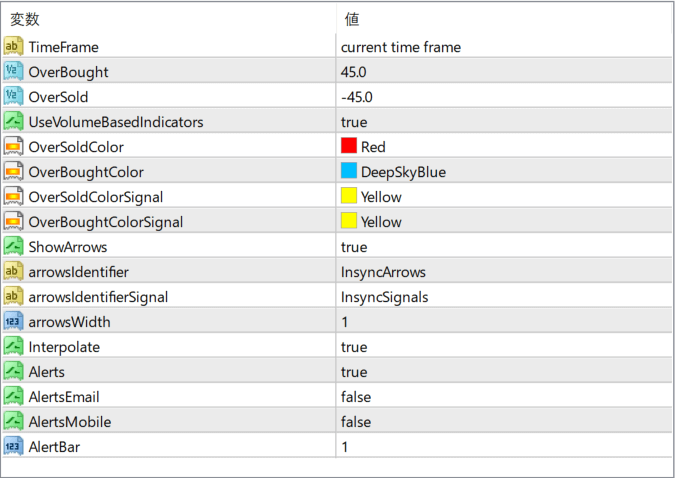
Task: Open the TimeFrame current time frame value
Action: 504,47
